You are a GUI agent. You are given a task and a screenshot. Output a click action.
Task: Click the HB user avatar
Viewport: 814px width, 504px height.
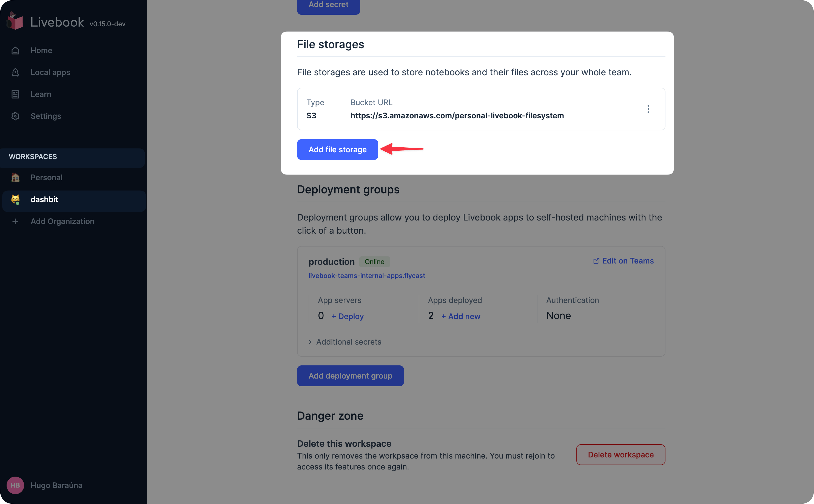click(x=15, y=485)
